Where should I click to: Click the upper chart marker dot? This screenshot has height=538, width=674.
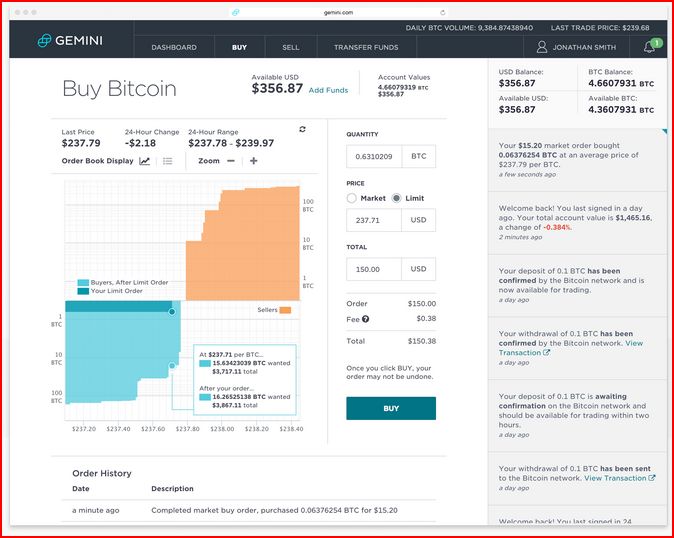point(172,312)
